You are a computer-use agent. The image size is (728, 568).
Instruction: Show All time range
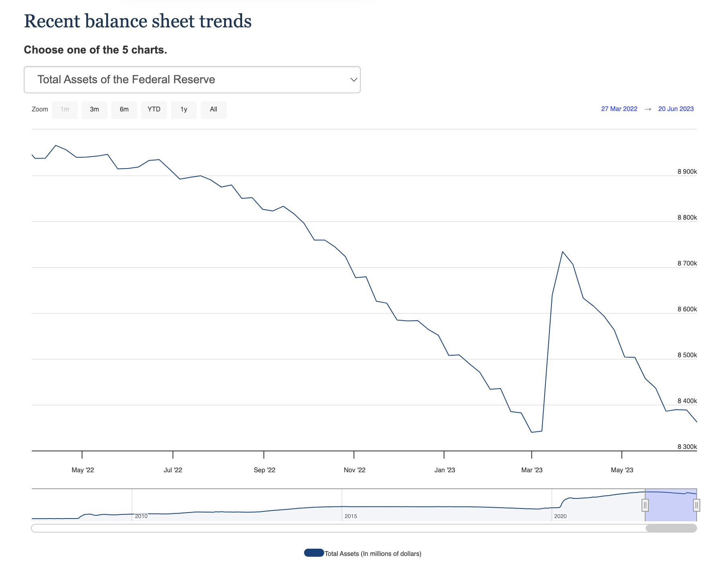[x=214, y=109]
